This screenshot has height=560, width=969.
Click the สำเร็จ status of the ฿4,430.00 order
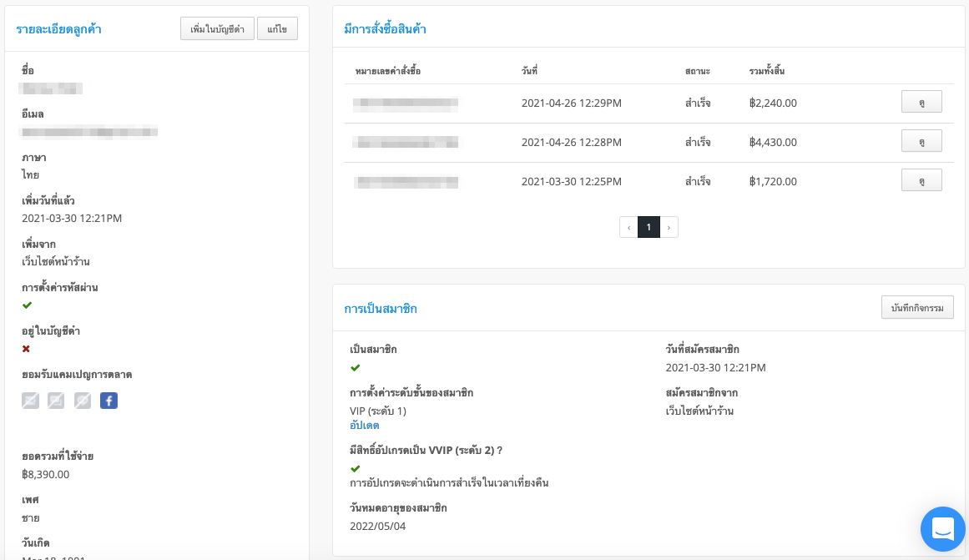pyautogui.click(x=698, y=142)
